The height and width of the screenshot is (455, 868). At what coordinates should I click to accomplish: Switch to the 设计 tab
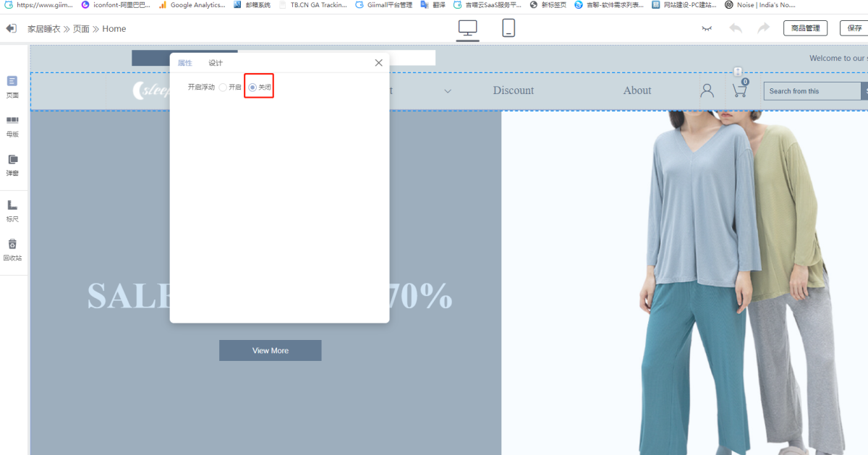[x=216, y=63]
